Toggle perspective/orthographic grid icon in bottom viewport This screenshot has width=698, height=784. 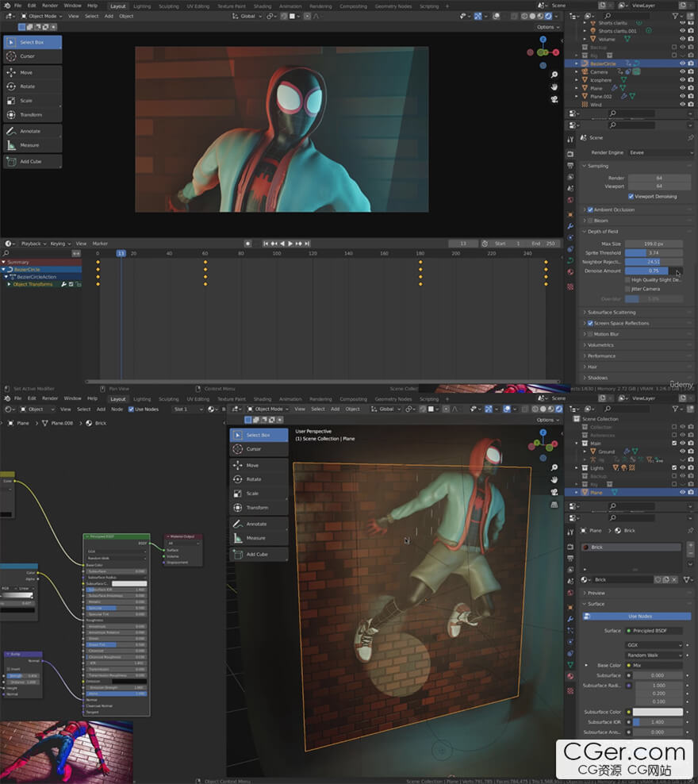click(x=554, y=505)
